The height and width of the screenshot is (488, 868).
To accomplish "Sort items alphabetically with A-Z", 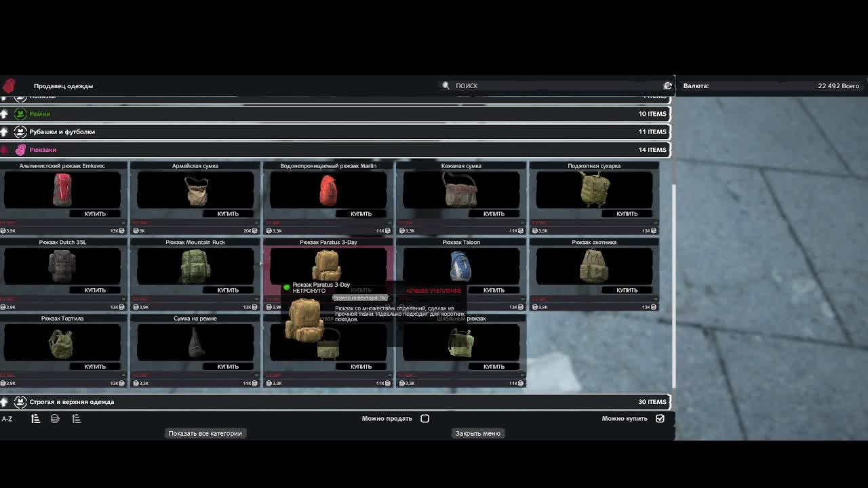I will 7,419.
